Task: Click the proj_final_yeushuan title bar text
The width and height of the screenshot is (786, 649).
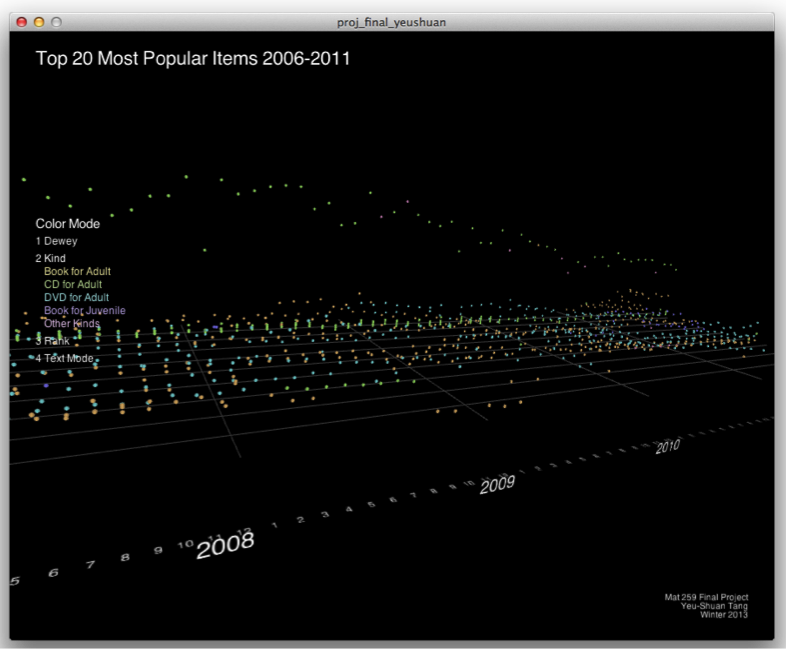Action: (393, 21)
